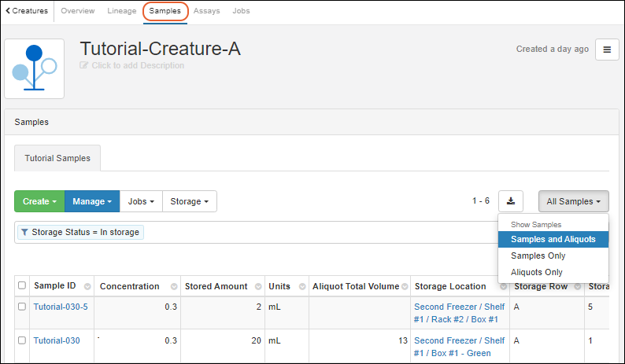Click the Aliquot Total Volume column icon

pos(404,287)
